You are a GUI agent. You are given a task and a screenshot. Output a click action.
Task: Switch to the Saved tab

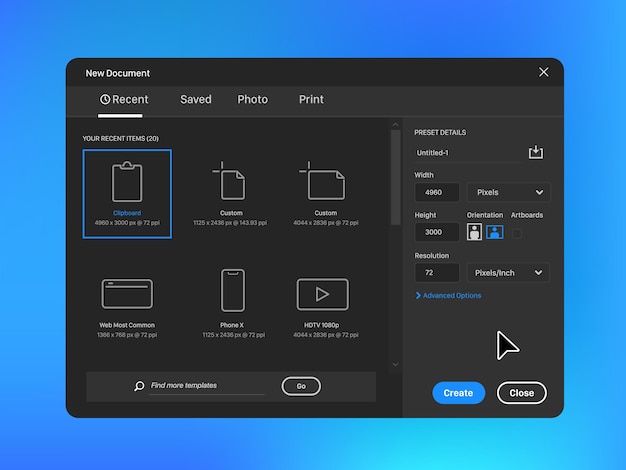pos(196,99)
